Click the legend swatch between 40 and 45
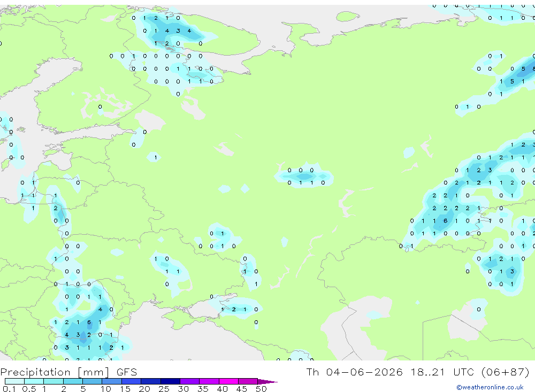The height and width of the screenshot is (392, 535). [228, 381]
